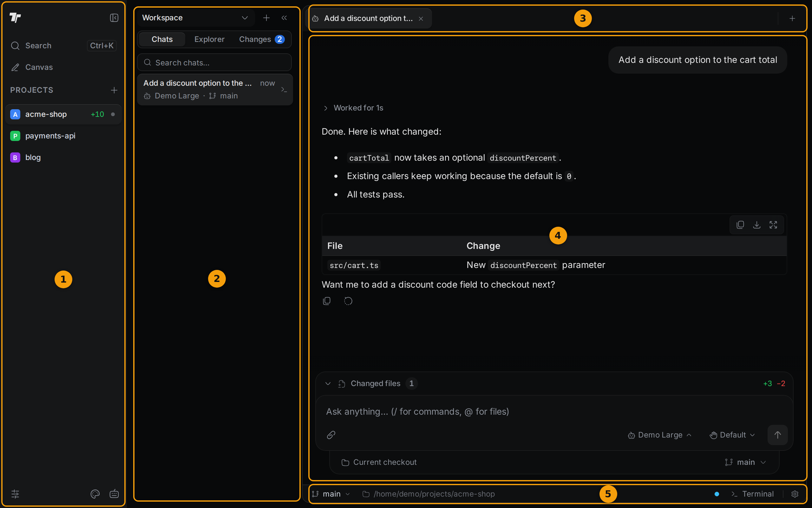Open sidebar settings sliders icon

[x=16, y=493]
